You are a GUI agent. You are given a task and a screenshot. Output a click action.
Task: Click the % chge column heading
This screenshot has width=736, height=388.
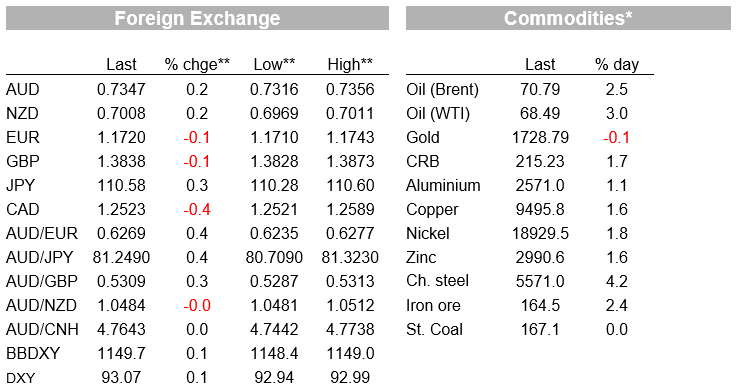point(197,65)
